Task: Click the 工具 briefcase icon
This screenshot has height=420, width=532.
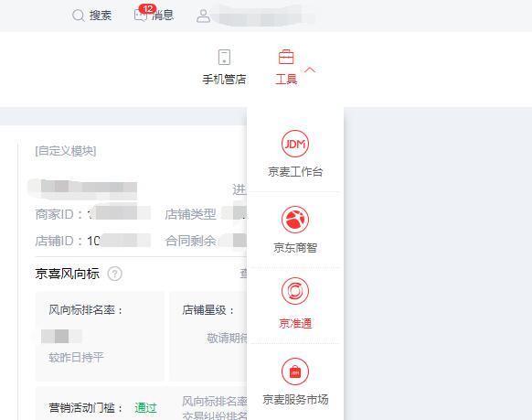Action: coord(286,57)
